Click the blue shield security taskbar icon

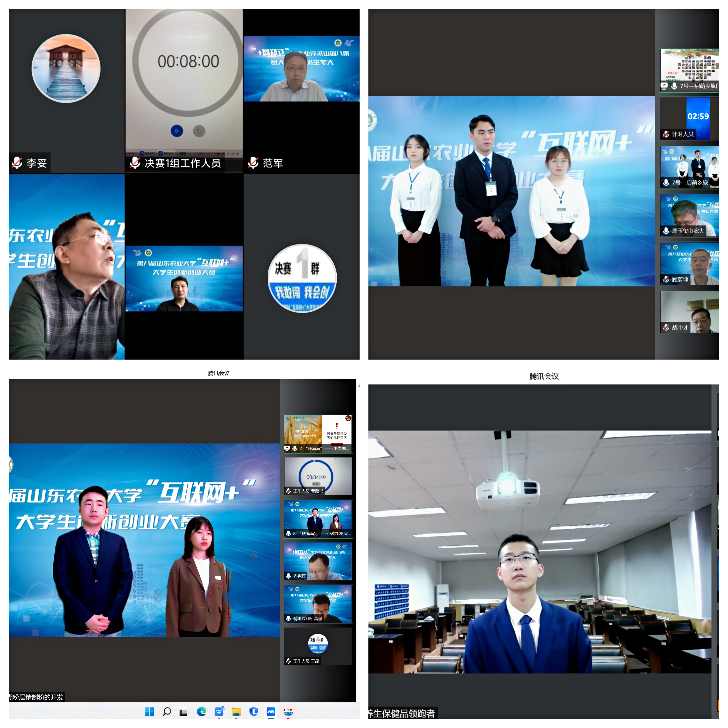click(254, 711)
